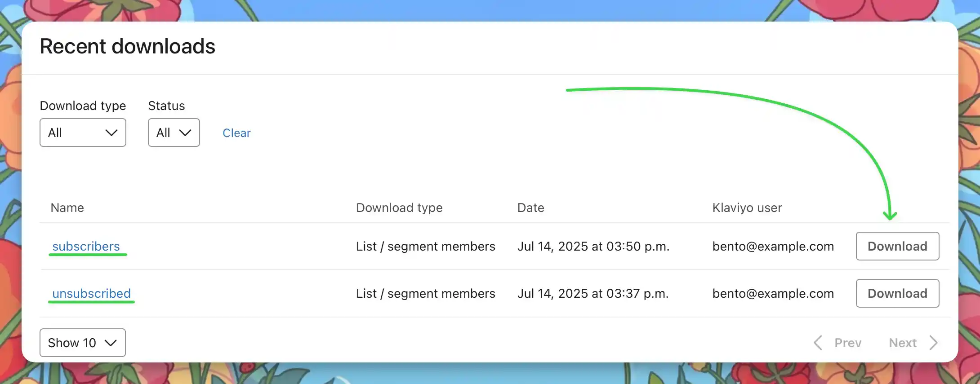Click the right chevron icon beside Next
The height and width of the screenshot is (384, 980).
pyautogui.click(x=934, y=343)
